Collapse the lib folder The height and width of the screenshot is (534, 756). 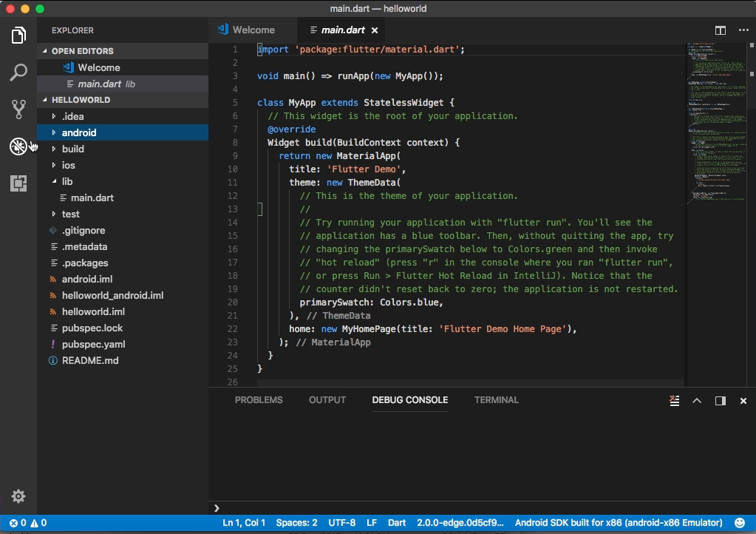coord(53,181)
